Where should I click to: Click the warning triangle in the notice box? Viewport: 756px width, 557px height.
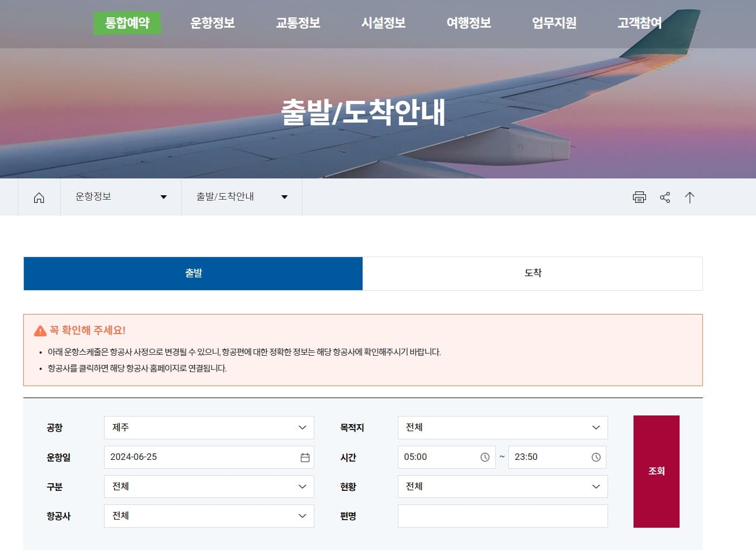coord(39,330)
